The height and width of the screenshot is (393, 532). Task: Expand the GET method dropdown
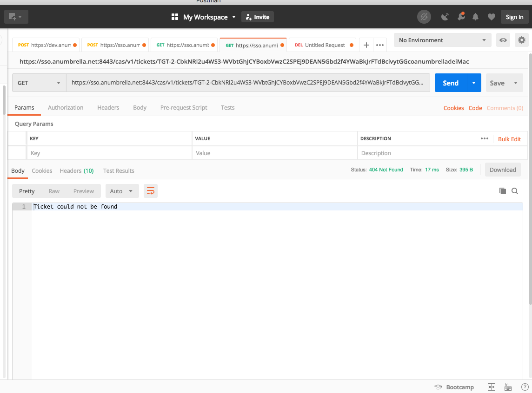point(39,82)
